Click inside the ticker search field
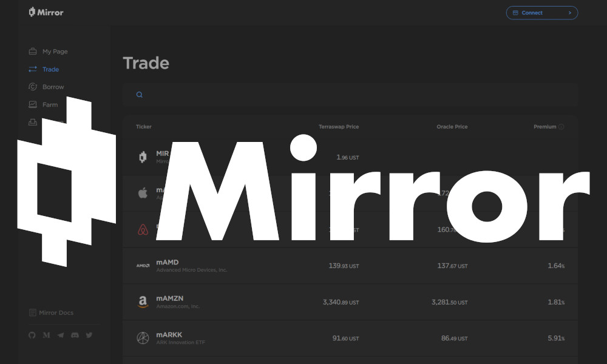This screenshot has width=607, height=364. click(x=352, y=95)
